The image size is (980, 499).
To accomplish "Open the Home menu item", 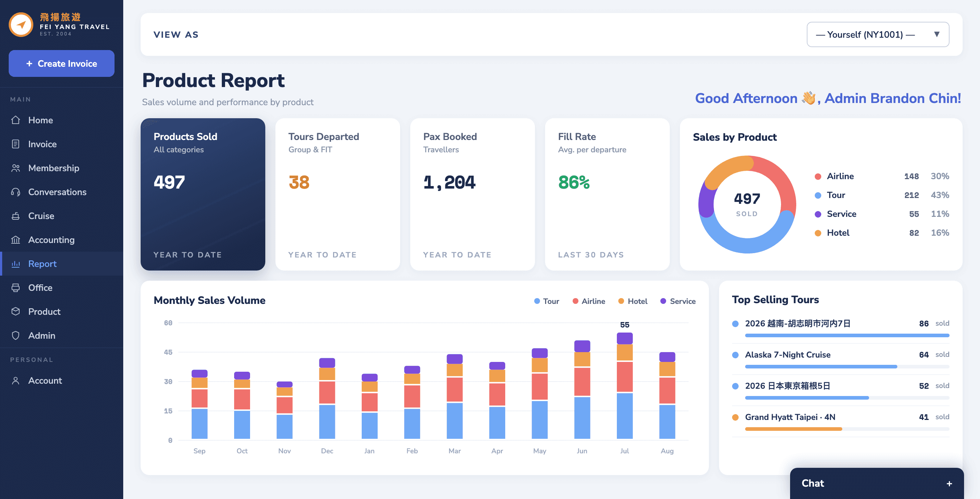I will (x=62, y=120).
